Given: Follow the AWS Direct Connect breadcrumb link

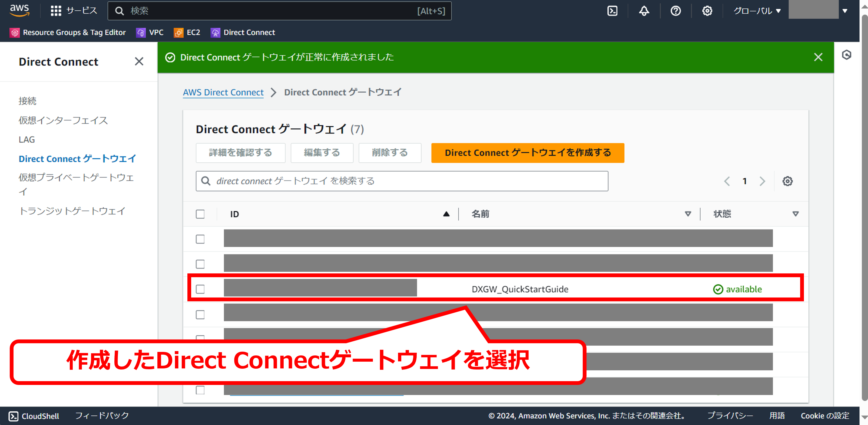Looking at the screenshot, I should pyautogui.click(x=223, y=92).
